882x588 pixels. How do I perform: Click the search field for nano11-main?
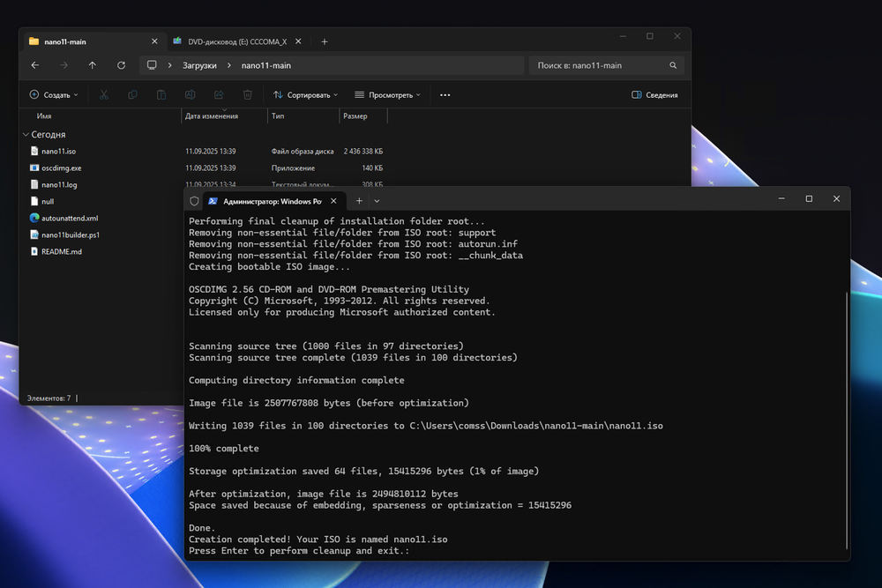pyautogui.click(x=607, y=65)
